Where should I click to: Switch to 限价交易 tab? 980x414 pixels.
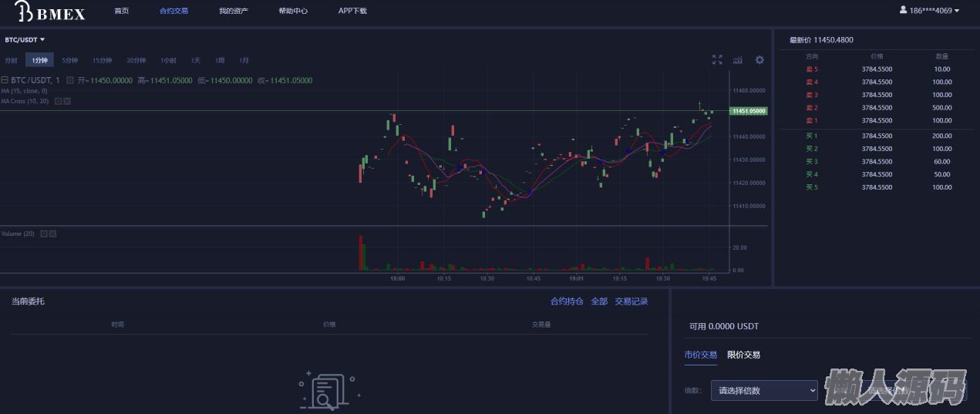(743, 355)
